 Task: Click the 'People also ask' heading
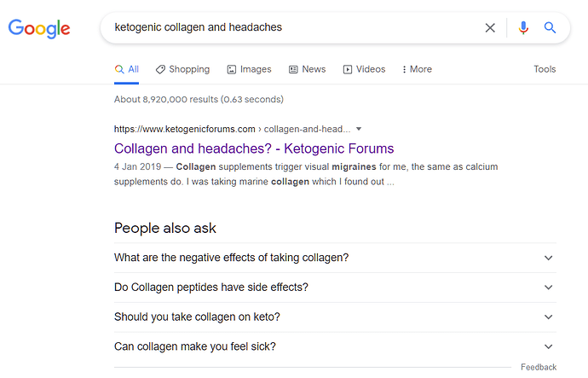click(165, 228)
